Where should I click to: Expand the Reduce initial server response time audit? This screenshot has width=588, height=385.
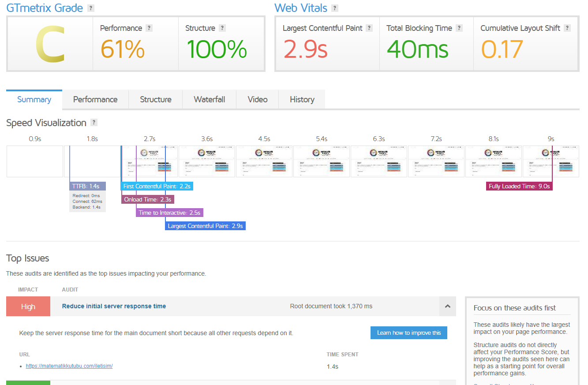click(114, 306)
